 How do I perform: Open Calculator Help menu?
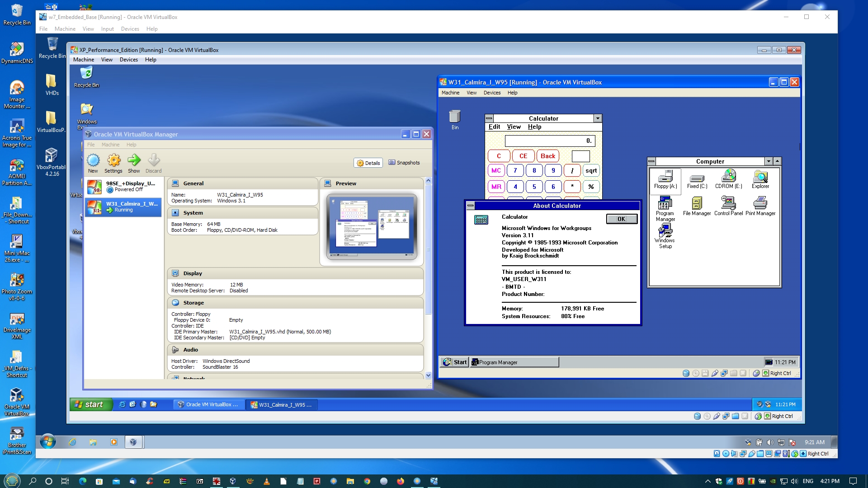tap(534, 127)
